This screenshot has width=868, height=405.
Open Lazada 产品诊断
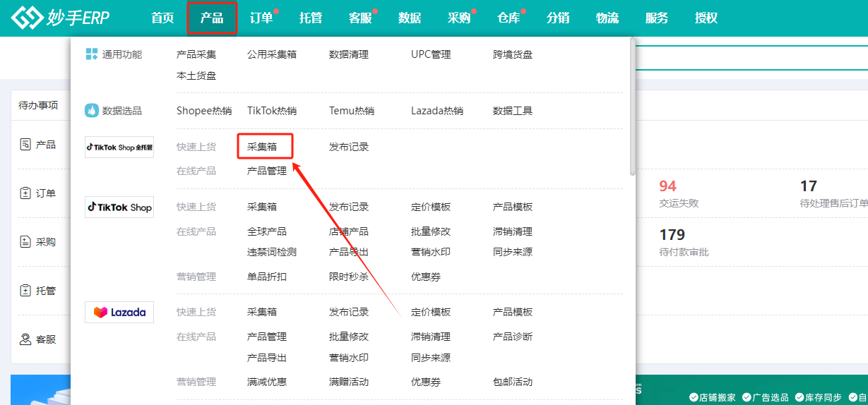click(x=513, y=337)
